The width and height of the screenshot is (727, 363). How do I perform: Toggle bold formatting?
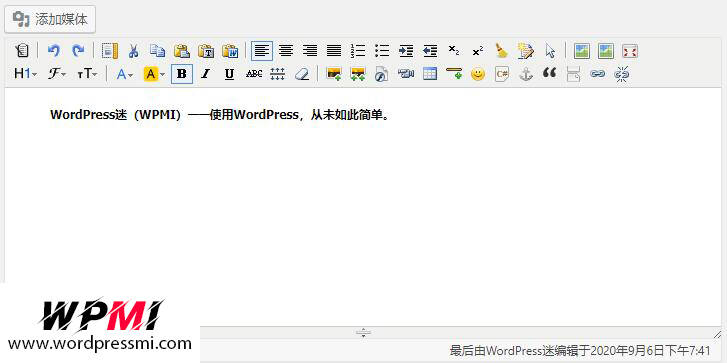(x=182, y=74)
